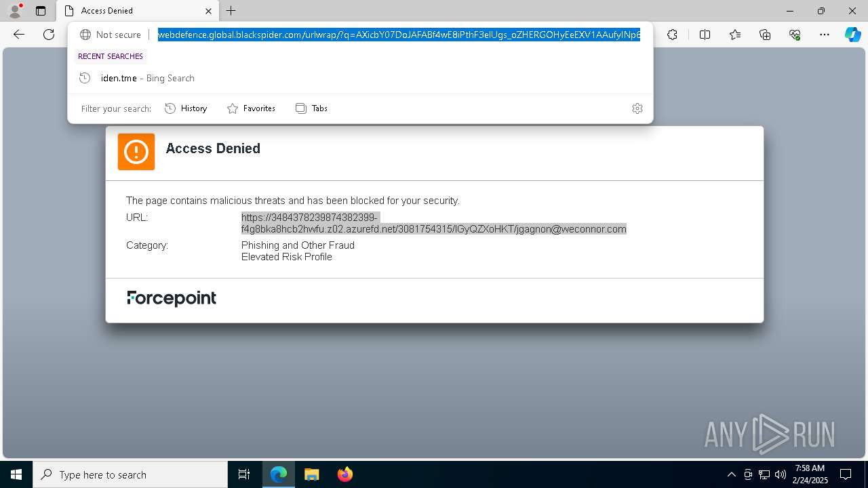Click the address bar URL field
This screenshot has width=868, height=488.
tap(399, 35)
